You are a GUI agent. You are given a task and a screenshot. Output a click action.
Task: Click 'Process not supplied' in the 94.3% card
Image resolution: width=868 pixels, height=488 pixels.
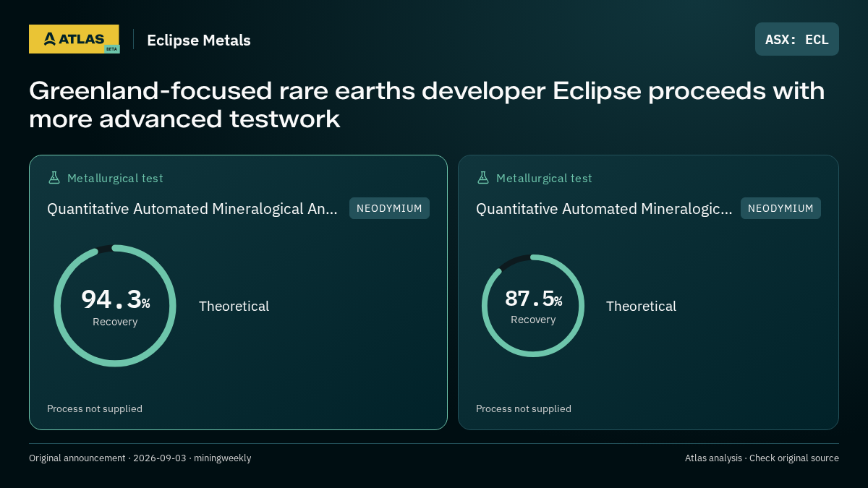pyautogui.click(x=95, y=408)
